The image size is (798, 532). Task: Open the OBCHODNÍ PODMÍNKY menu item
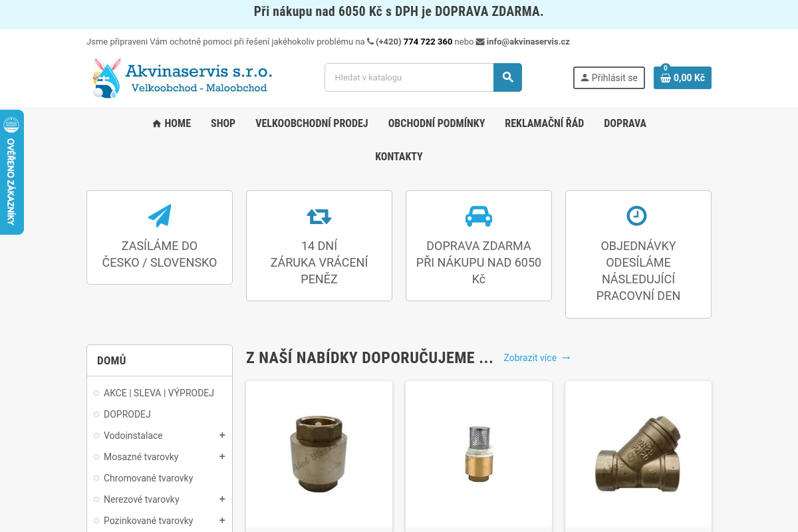click(x=436, y=123)
